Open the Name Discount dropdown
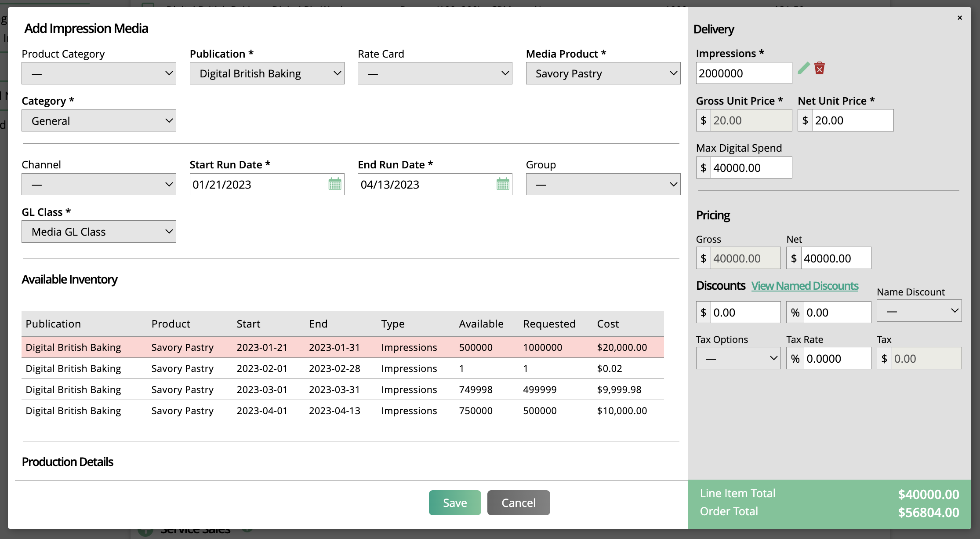The image size is (980, 539). 919,311
